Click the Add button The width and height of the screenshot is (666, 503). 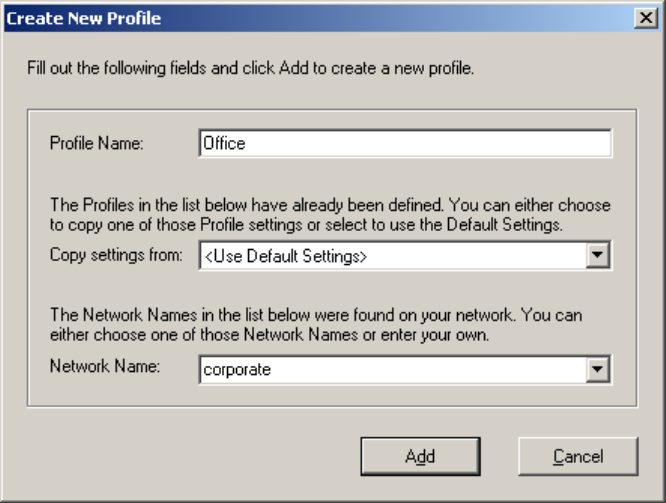pyautogui.click(x=420, y=456)
